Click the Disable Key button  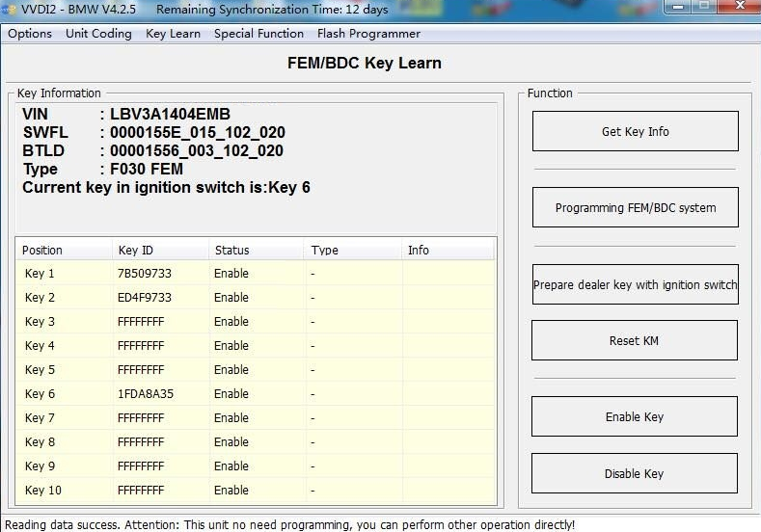click(635, 473)
